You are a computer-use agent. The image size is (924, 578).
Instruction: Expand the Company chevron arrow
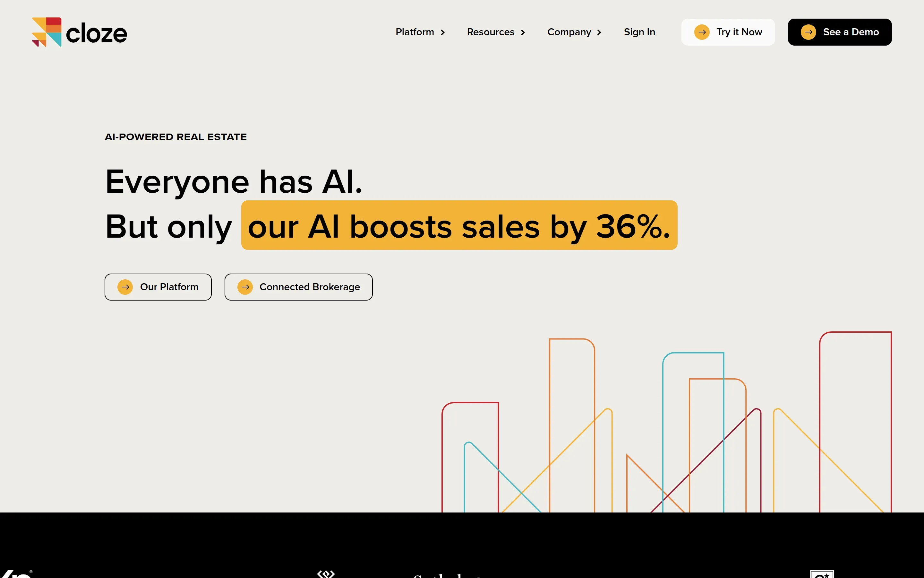tap(599, 32)
